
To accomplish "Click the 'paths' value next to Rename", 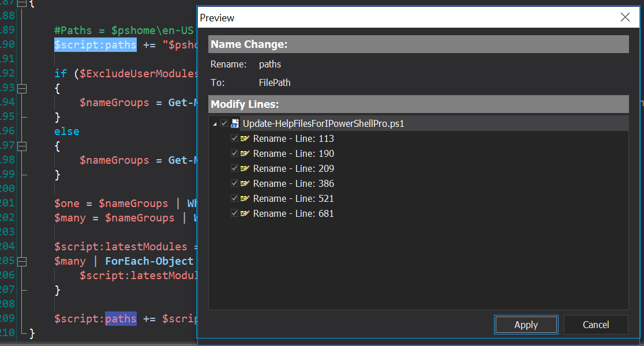I will tap(270, 65).
